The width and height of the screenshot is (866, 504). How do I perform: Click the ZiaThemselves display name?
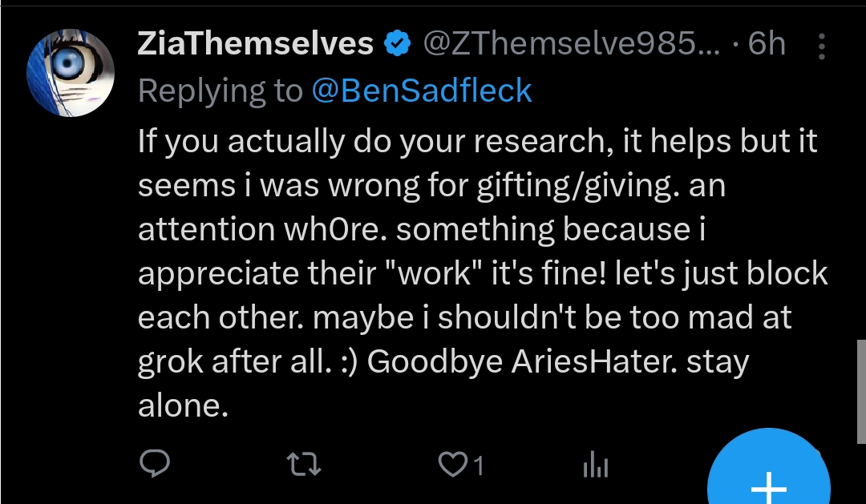(x=256, y=44)
